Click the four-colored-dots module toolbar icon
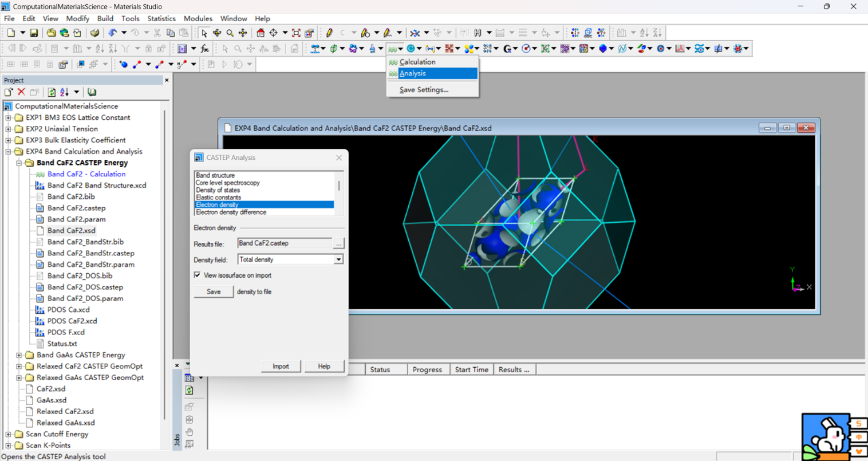868x461 pixels. [x=469, y=49]
